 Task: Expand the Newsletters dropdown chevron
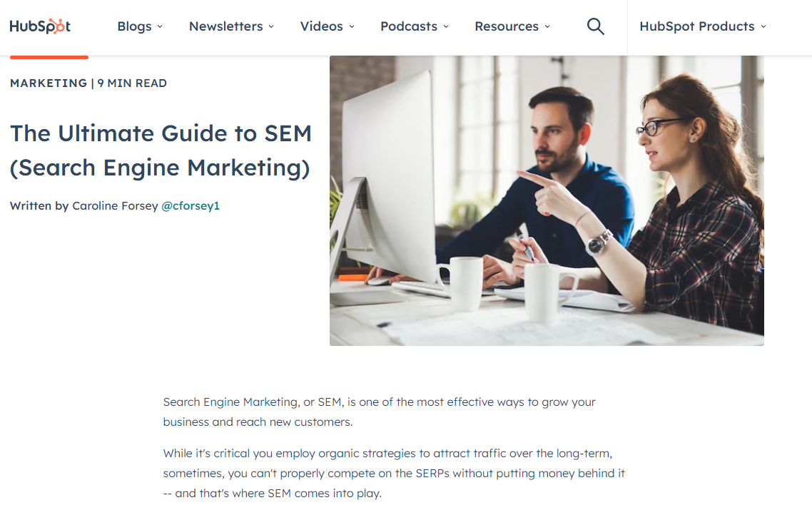(x=271, y=26)
